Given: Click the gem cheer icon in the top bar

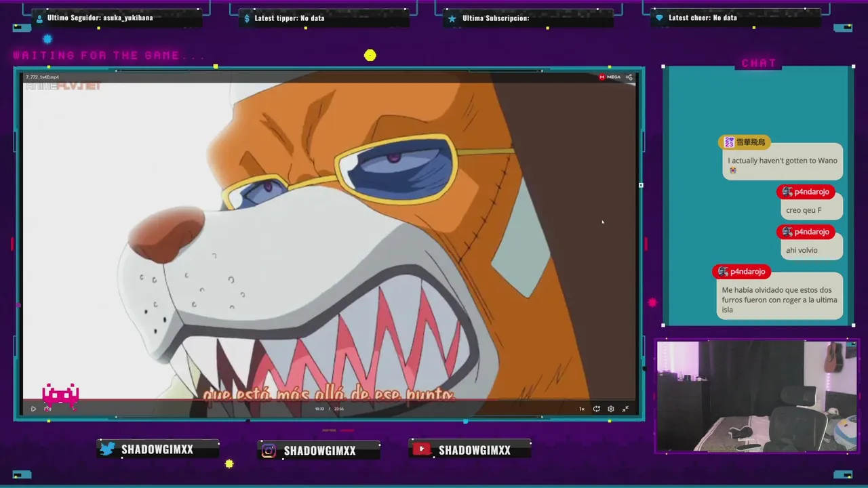Looking at the screenshot, I should (659, 18).
